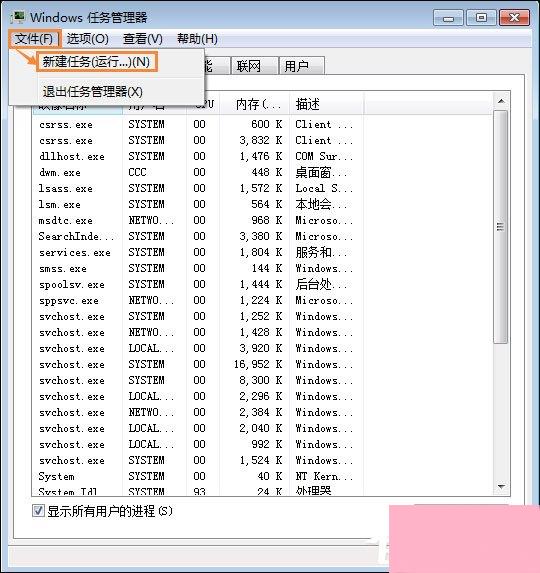This screenshot has width=540, height=573.
Task: Choose 退出任务管理器(X) menu entry
Action: (93, 91)
